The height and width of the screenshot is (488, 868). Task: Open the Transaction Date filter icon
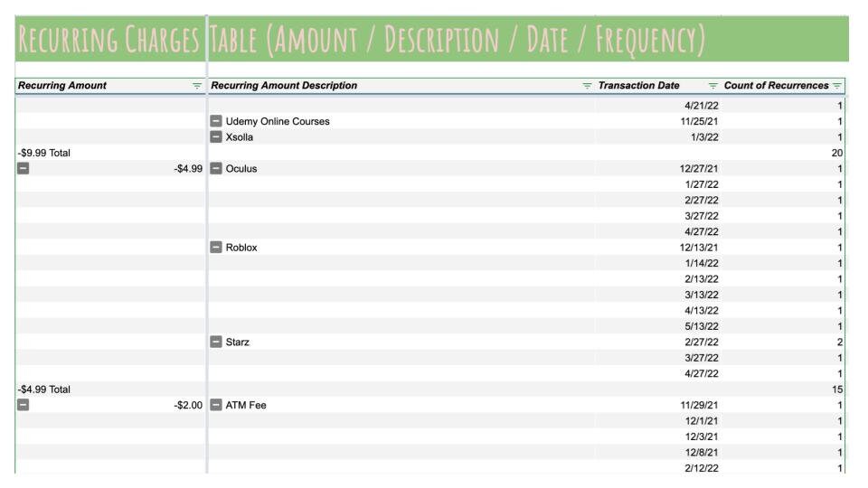pos(713,86)
